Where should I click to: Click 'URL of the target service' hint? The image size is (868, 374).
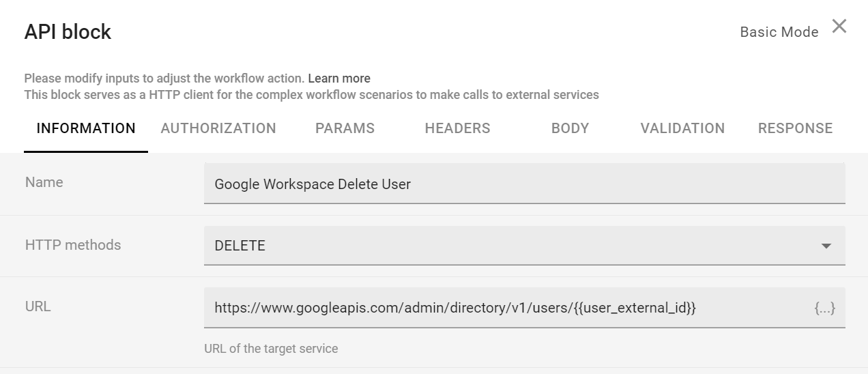(x=271, y=349)
